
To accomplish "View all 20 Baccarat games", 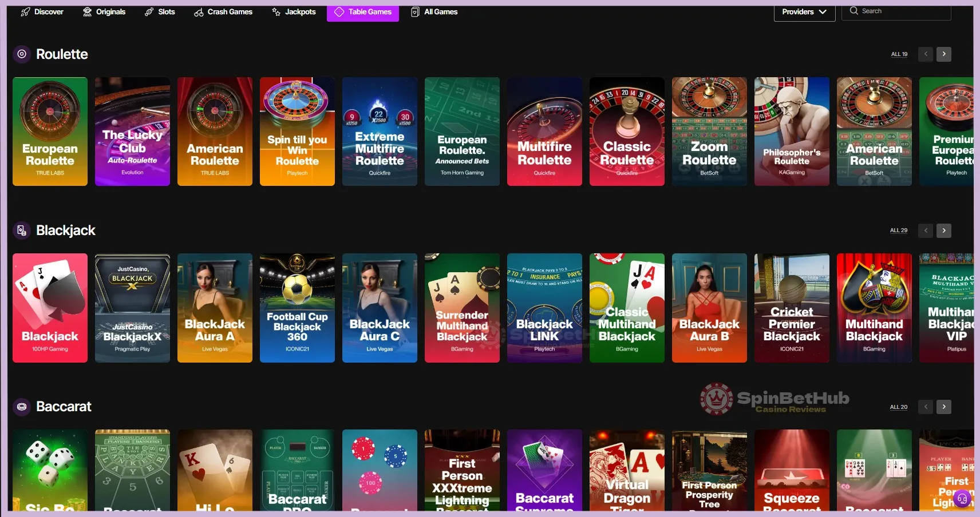I will (899, 407).
